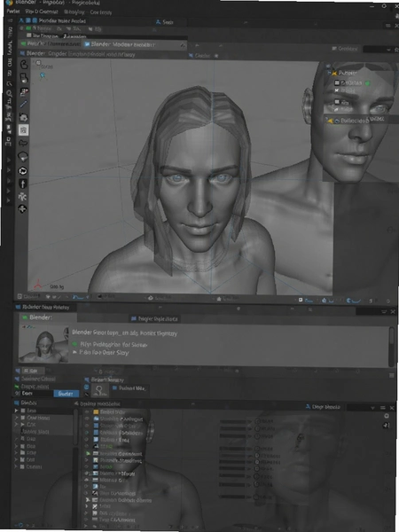Select the cone-shaped tool in viewport toolbar
Viewport: 399px width, 532px height.
point(23,157)
